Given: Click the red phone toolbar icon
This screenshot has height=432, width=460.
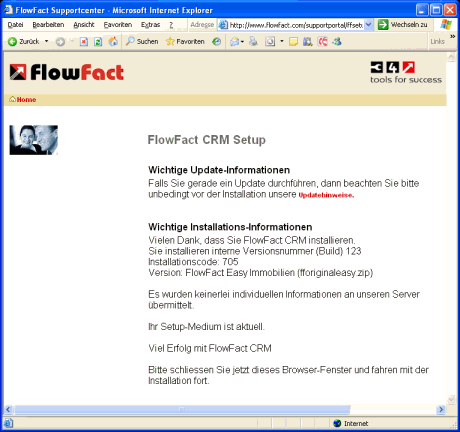Looking at the screenshot, I should pos(322,42).
